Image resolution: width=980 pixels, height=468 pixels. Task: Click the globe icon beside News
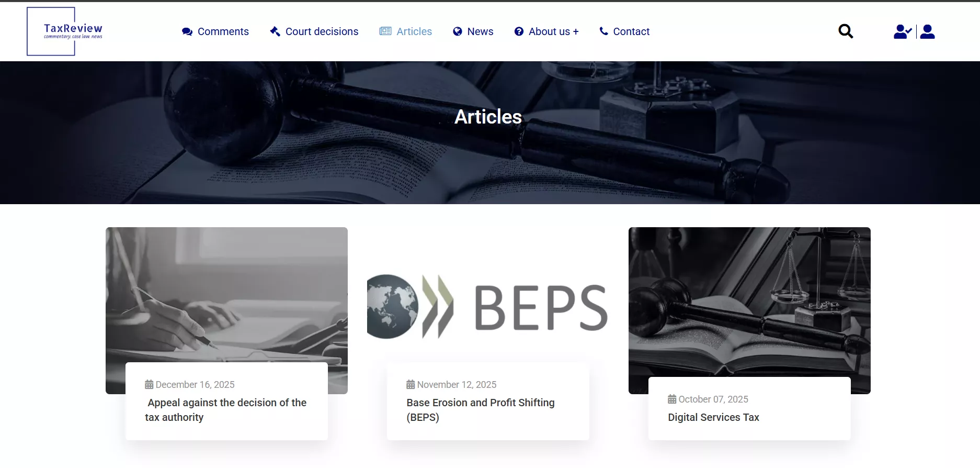tap(458, 31)
